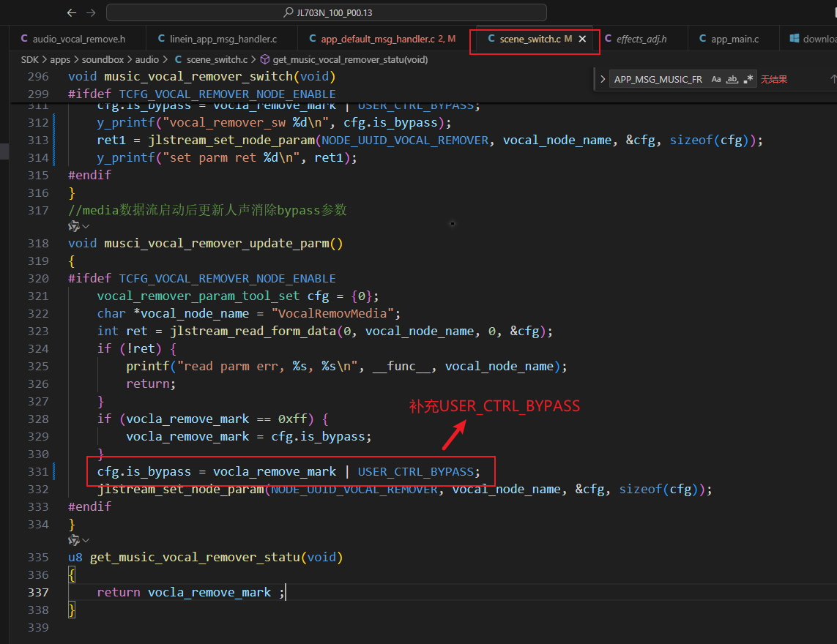Open the AI code lens icon above musci_vocal_remover_update_parm

pyautogui.click(x=74, y=226)
